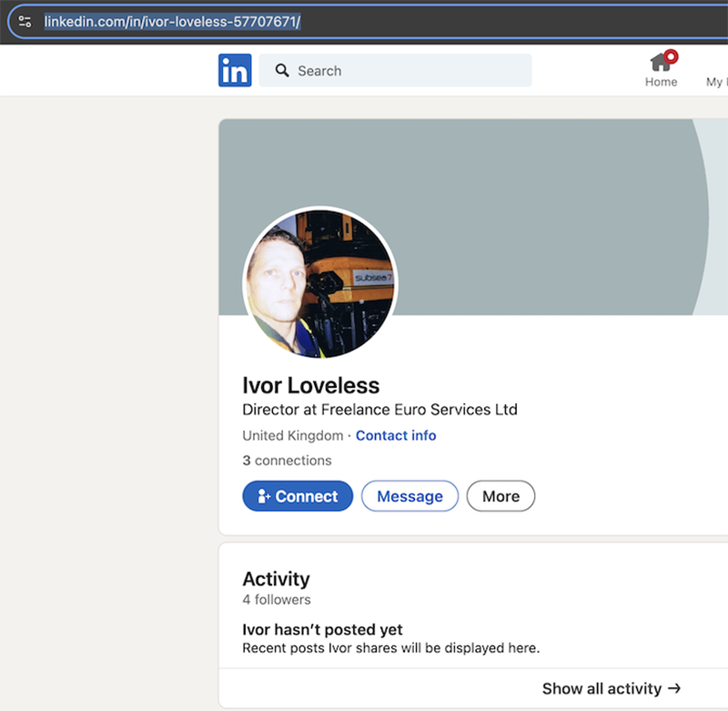
Task: Click the magnifying glass search icon
Action: 282,70
